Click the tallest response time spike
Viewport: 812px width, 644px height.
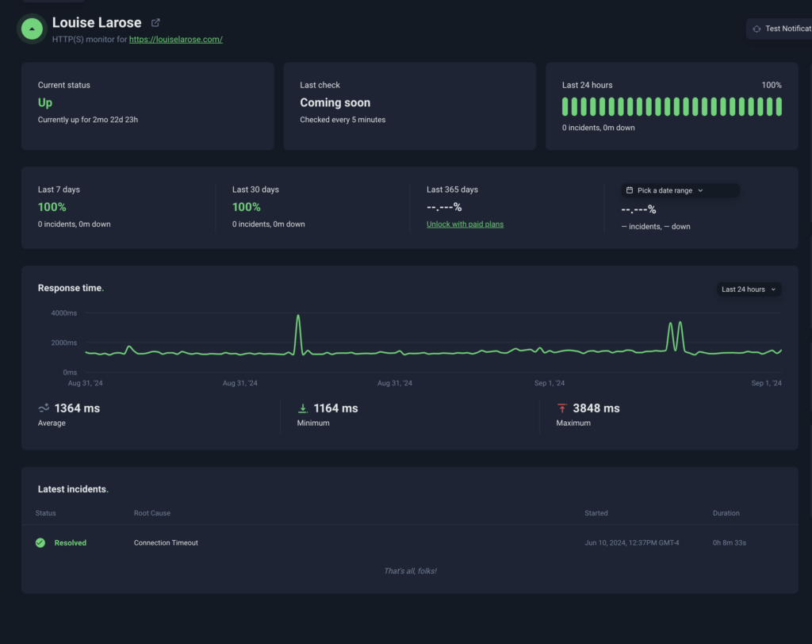coord(298,317)
